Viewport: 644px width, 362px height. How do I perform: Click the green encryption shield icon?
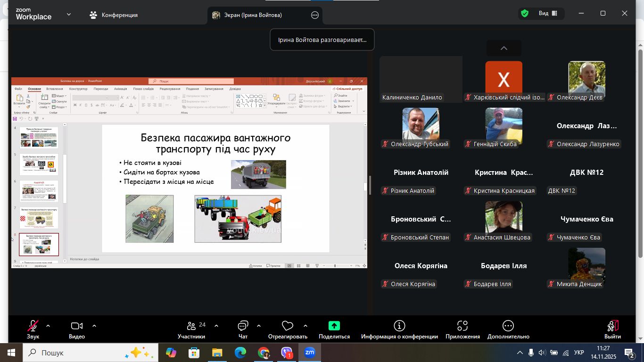coord(524,14)
